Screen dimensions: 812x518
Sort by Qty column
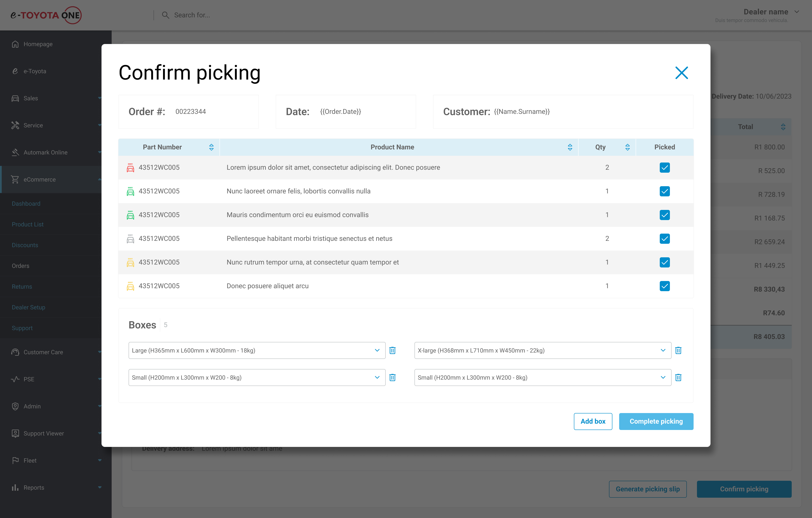pos(627,147)
